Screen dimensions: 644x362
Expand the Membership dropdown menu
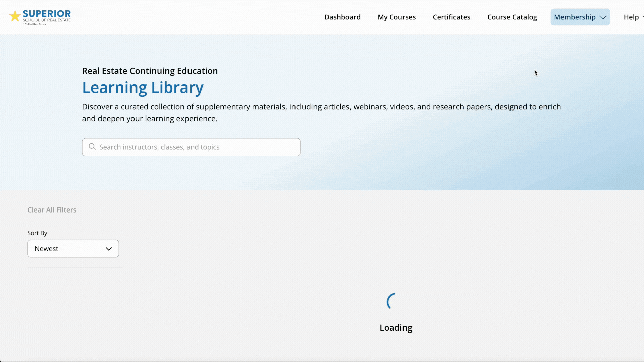[575, 17]
